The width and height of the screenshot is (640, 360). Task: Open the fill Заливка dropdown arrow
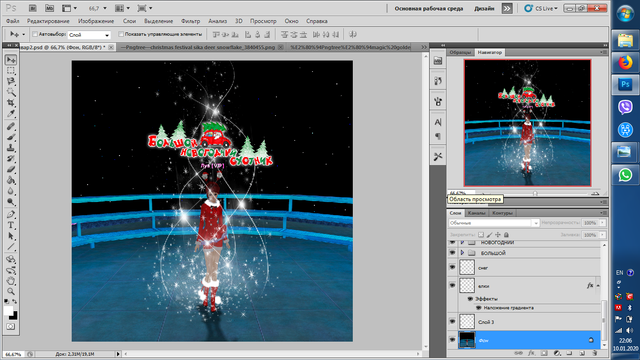click(x=602, y=235)
